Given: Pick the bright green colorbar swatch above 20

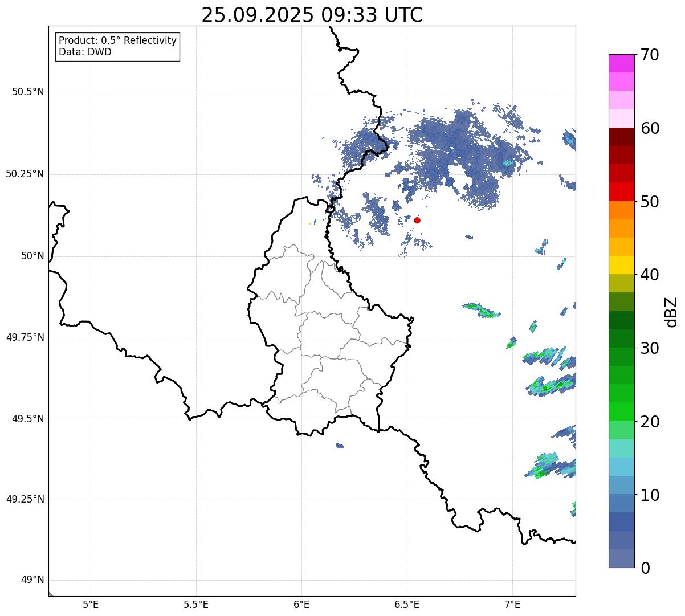Looking at the screenshot, I should (622, 412).
